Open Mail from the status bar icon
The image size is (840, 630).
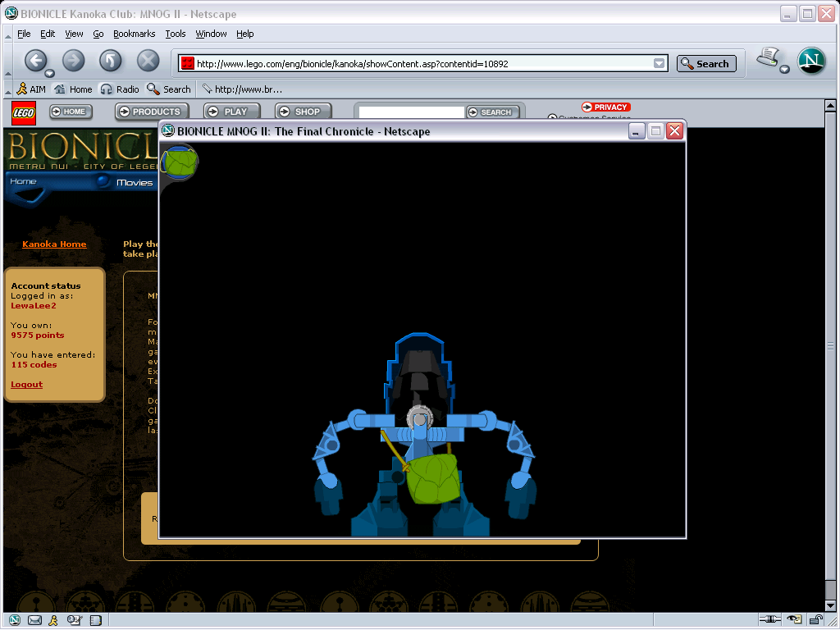click(34, 620)
